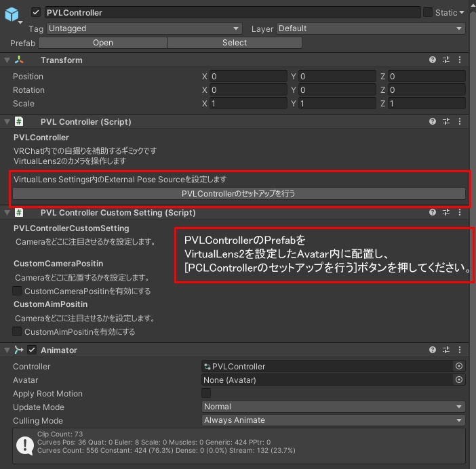This screenshot has width=476, height=469.
Task: Edit Scale Z field
Action: (427, 104)
